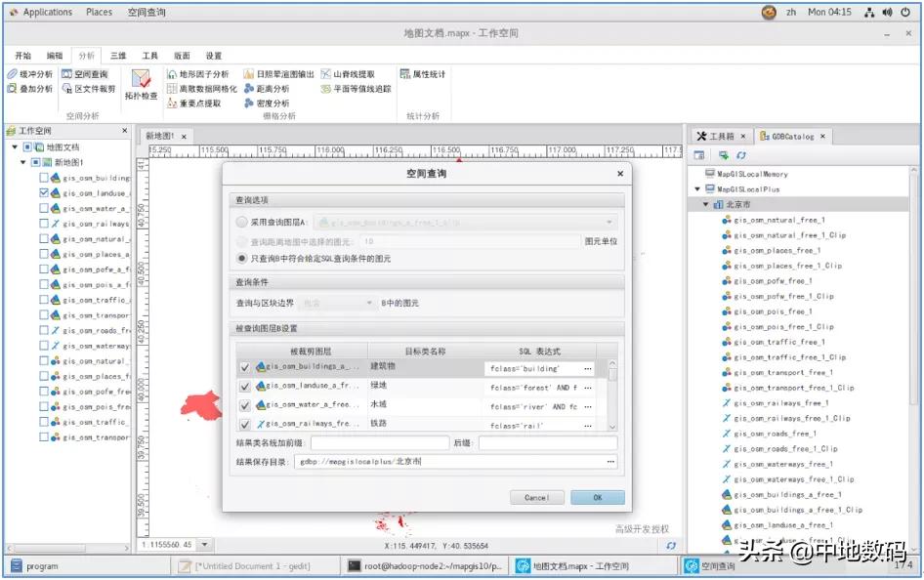924x580 pixels.
Task: Click the GDBCatalog refresh icon
Action: 741,155
